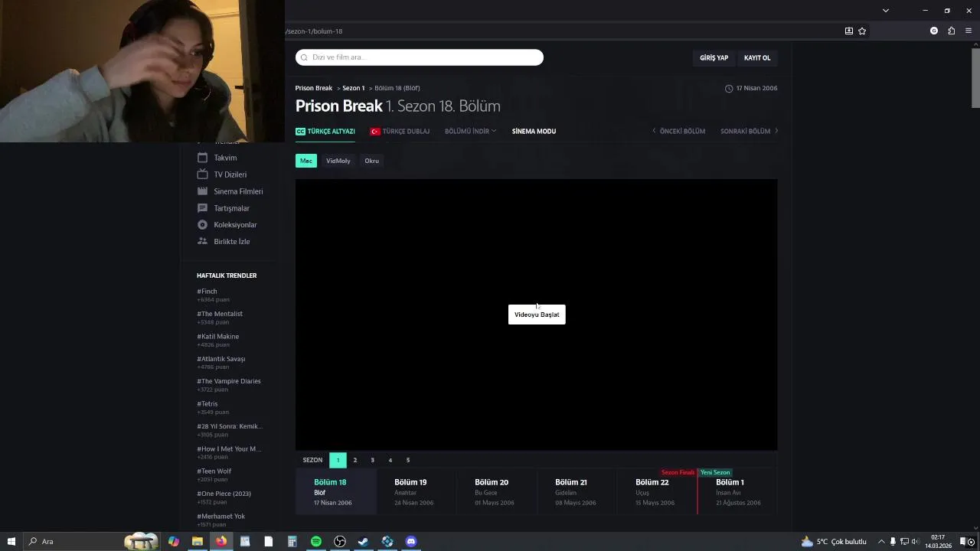The image size is (980, 551).
Task: Click the Windows Start button
Action: pyautogui.click(x=11, y=542)
